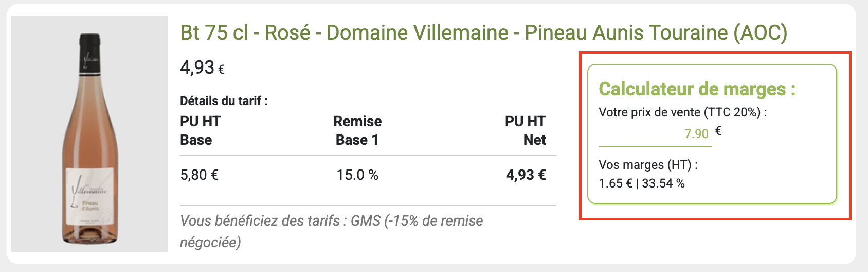Screen dimensions: 868x272
Task: Click the Votre prix de vente label
Action: point(682,112)
